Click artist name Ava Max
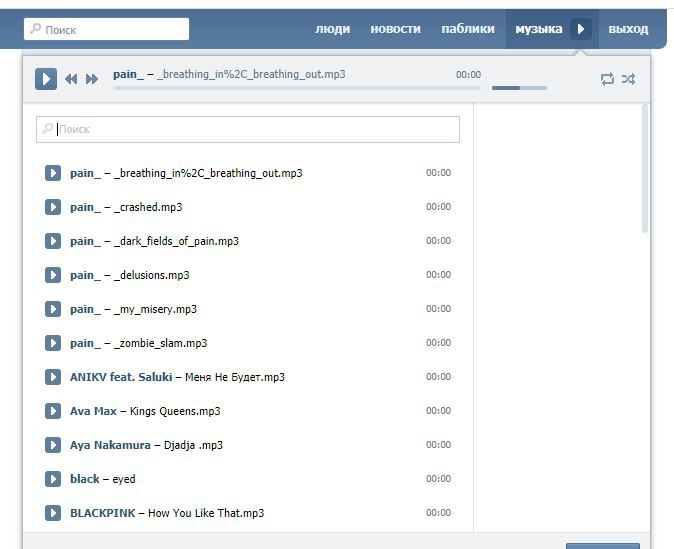 click(93, 411)
